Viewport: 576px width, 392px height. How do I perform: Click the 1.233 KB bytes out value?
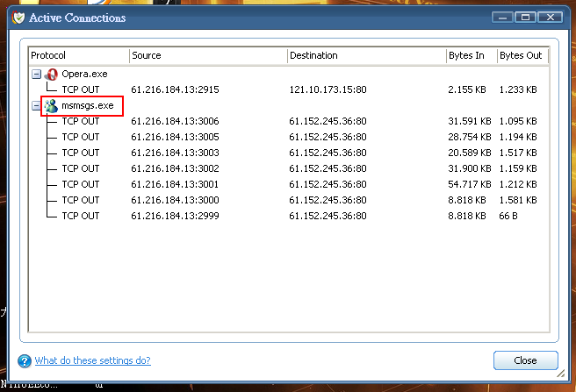[x=518, y=89]
